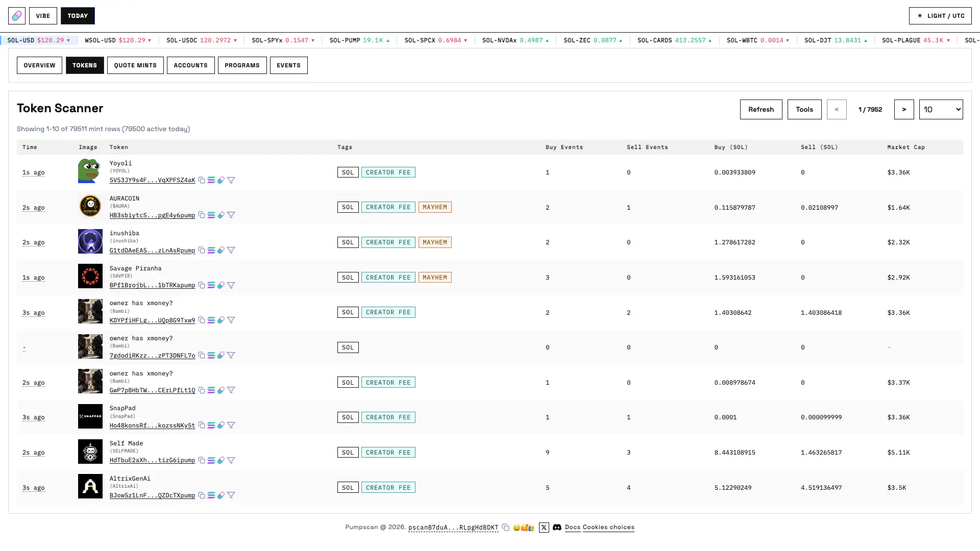Click the SnapPad token image
Screen dimensions: 980x551
point(90,416)
